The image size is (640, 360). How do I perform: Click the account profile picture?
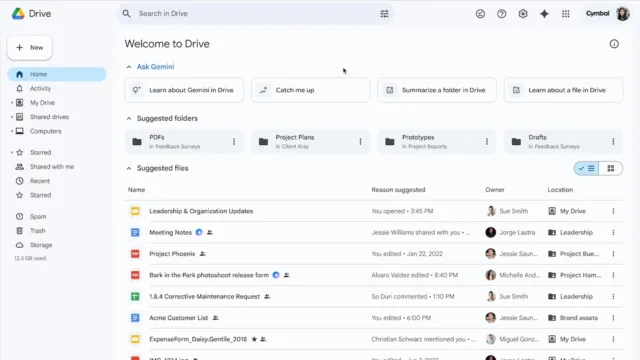point(623,13)
